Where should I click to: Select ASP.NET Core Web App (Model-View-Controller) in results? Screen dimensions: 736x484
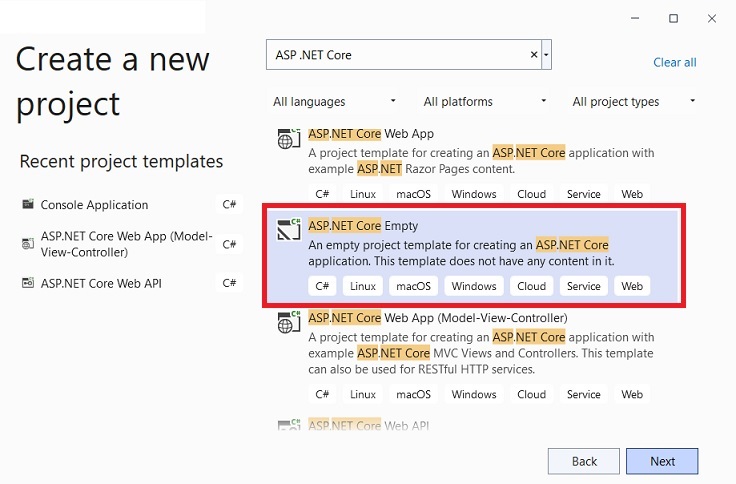click(x=437, y=318)
